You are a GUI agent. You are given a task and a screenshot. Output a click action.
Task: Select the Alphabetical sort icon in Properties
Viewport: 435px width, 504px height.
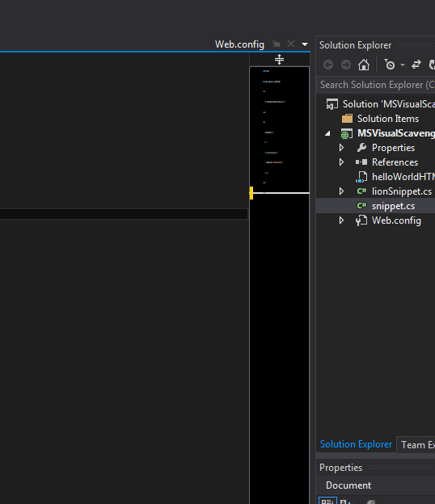345,502
